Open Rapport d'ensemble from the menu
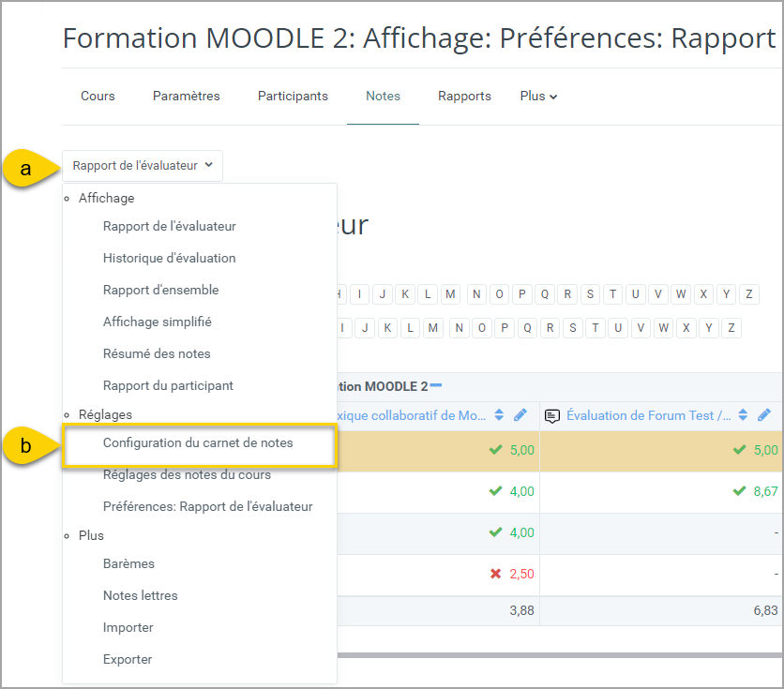Screen dimensions: 784x689 point(161,291)
